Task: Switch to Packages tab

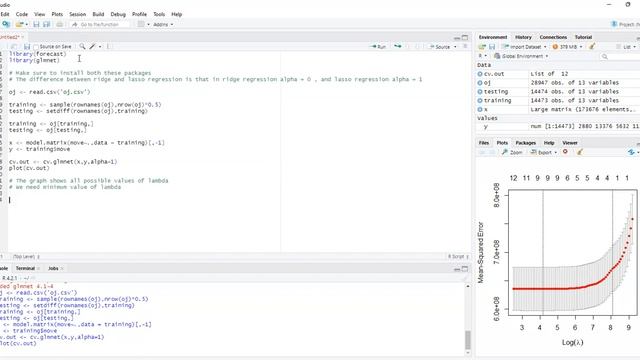Action: (526, 143)
